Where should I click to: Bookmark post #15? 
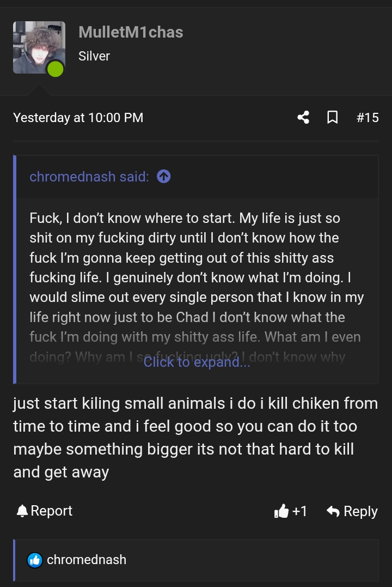click(x=332, y=117)
